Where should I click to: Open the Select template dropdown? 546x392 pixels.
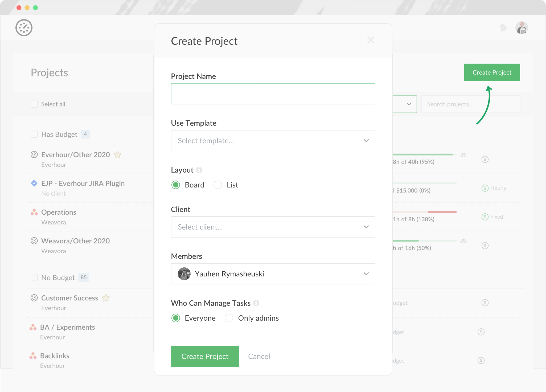273,141
